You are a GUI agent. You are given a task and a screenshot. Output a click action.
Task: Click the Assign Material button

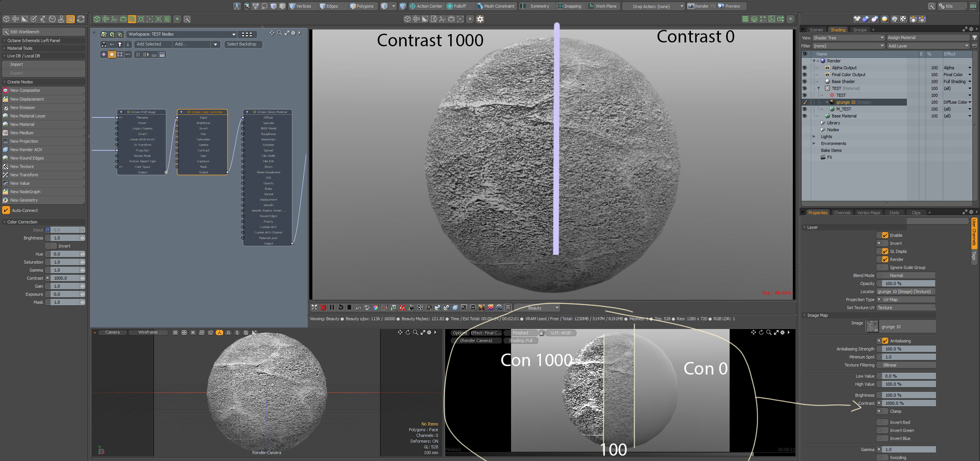click(928, 37)
